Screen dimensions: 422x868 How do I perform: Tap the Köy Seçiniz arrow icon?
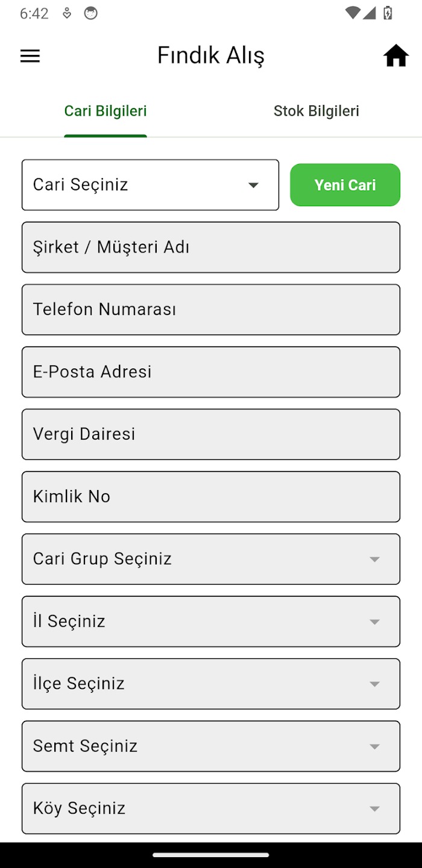(x=374, y=808)
